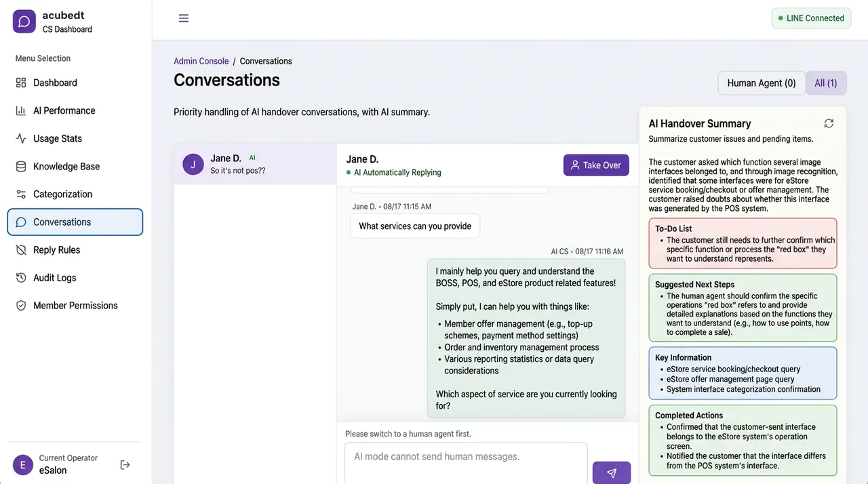868x484 pixels.
Task: Click the LINE Connected status badge
Action: 811,18
